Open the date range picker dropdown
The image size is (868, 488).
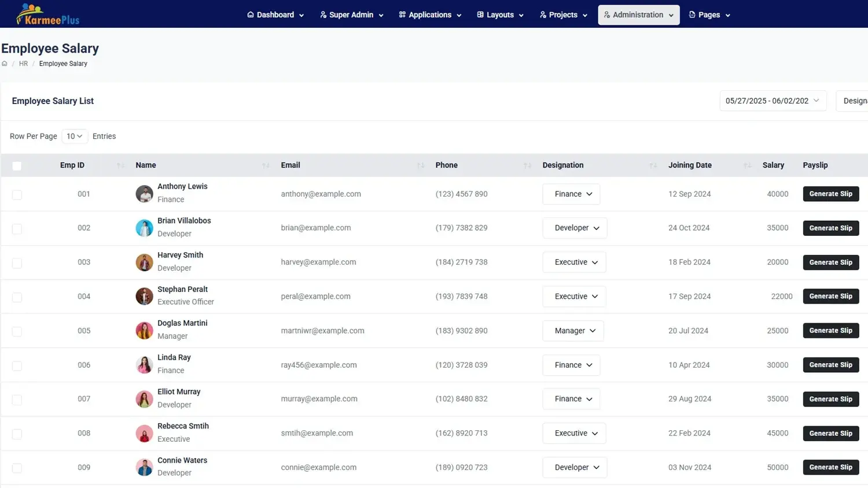click(772, 101)
